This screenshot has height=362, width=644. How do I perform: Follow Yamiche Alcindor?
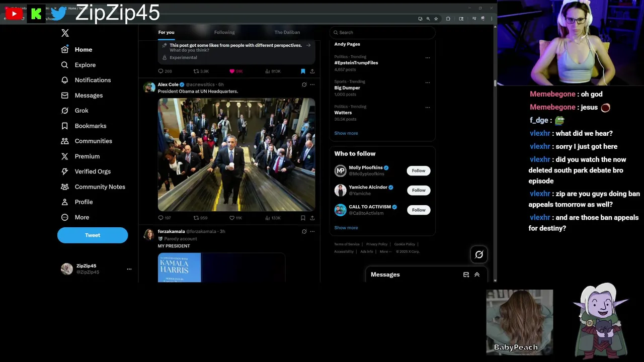[x=419, y=191]
